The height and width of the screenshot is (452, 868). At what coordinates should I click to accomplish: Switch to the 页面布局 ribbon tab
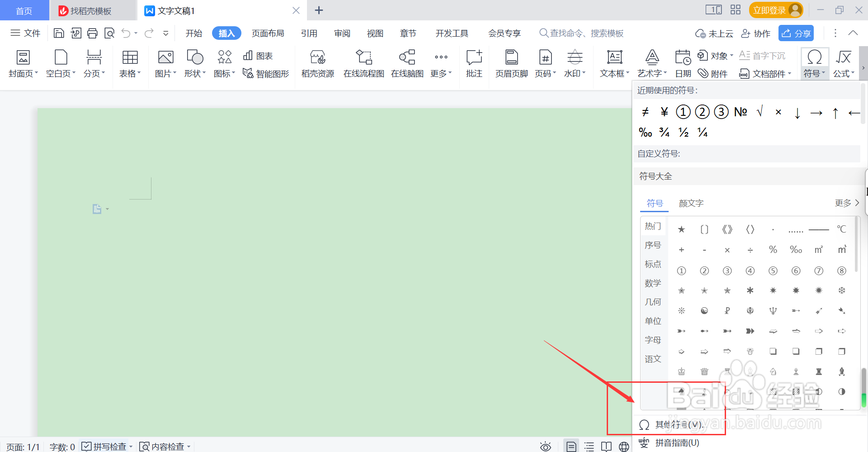click(268, 33)
